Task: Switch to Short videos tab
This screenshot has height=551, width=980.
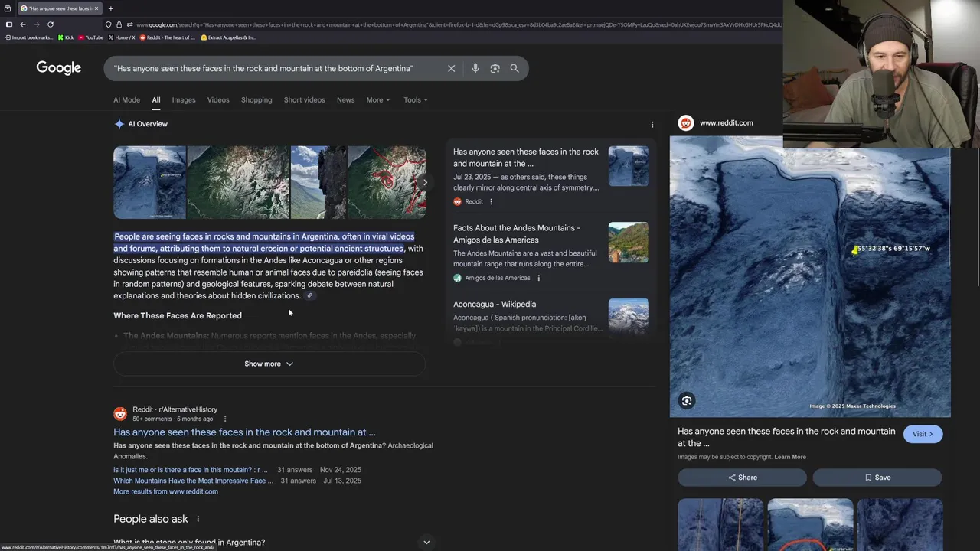Action: tap(304, 100)
